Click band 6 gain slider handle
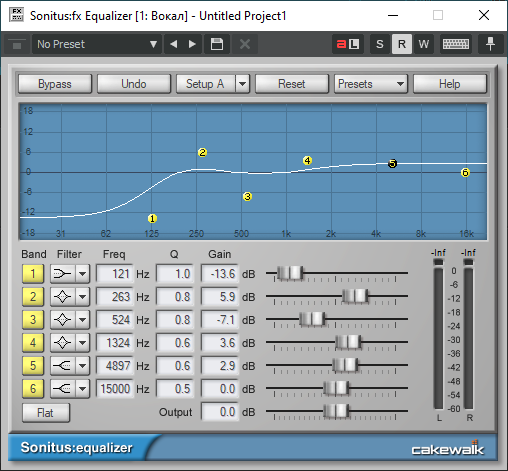The height and width of the screenshot is (471, 508). point(336,388)
